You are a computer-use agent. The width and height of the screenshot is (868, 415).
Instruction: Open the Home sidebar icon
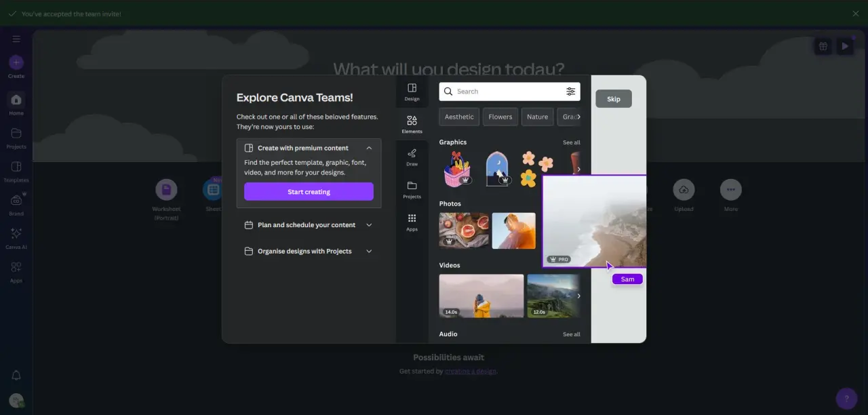[x=16, y=100]
